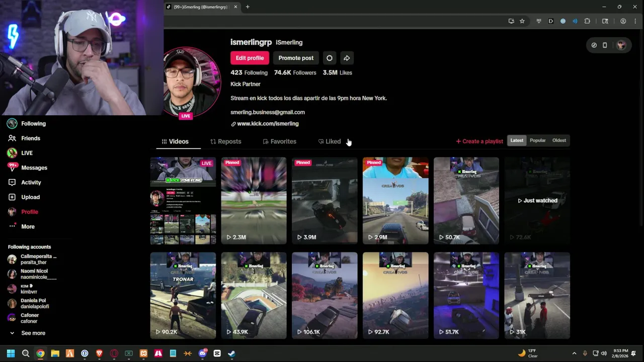The width and height of the screenshot is (644, 362).
Task: Open Discord from the taskbar
Action: [202, 353]
